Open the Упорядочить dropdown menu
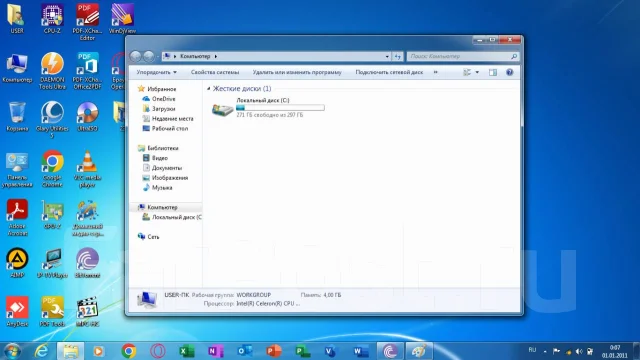This screenshot has height=360, width=640. (156, 72)
